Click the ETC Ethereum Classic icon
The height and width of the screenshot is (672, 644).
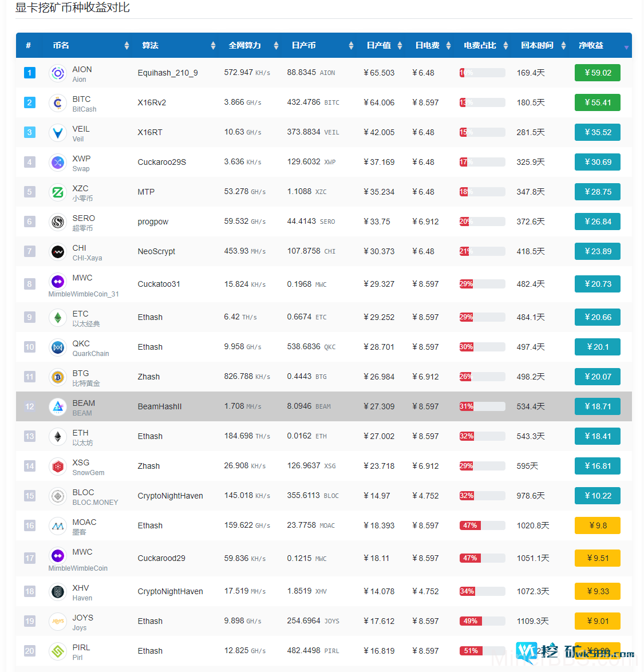(58, 318)
